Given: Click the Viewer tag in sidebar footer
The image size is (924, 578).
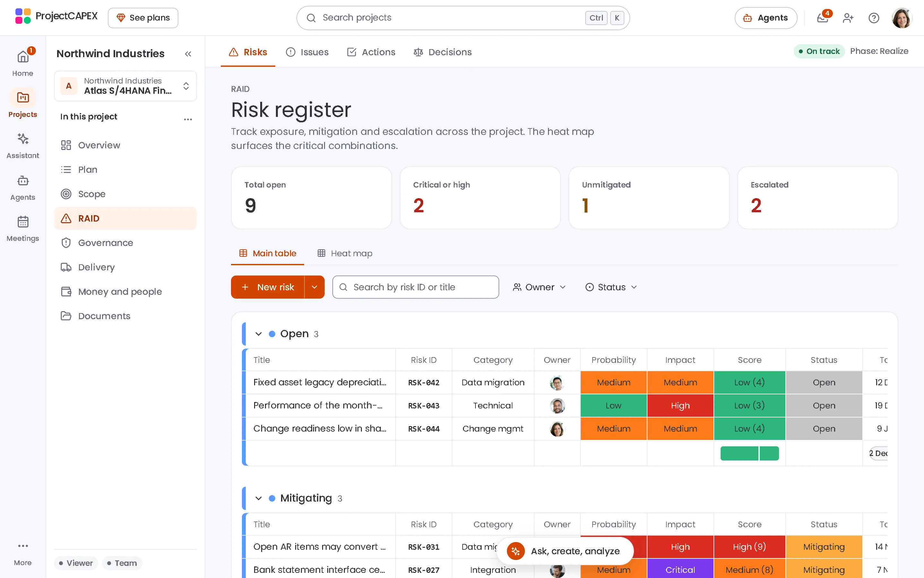Looking at the screenshot, I should [76, 563].
